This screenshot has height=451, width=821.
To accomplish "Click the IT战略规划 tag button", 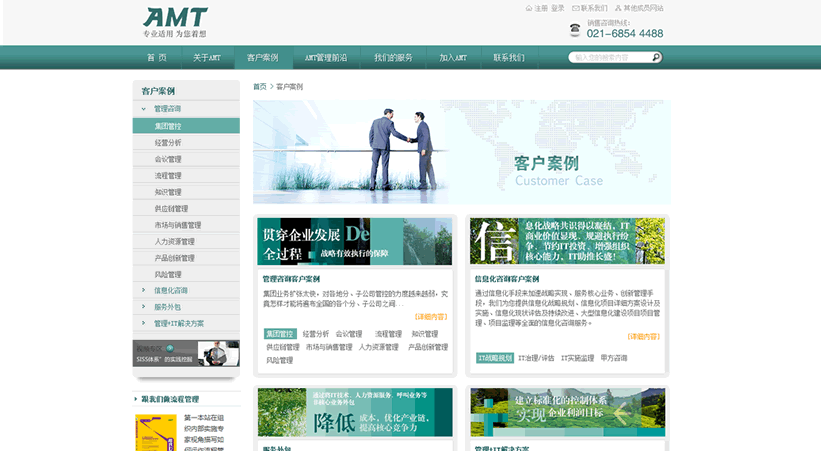I will (494, 358).
